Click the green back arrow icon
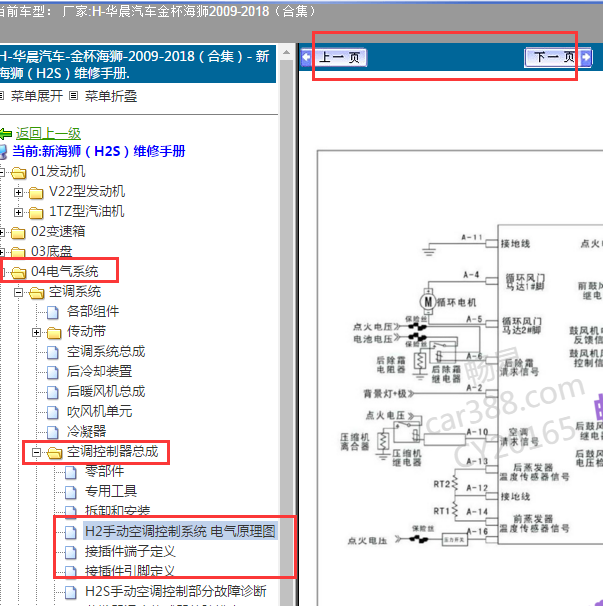 tap(6, 134)
